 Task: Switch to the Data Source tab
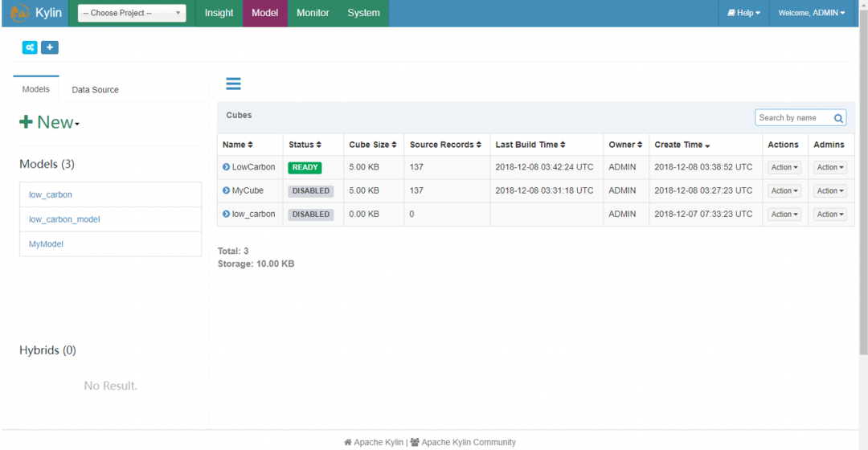tap(95, 90)
